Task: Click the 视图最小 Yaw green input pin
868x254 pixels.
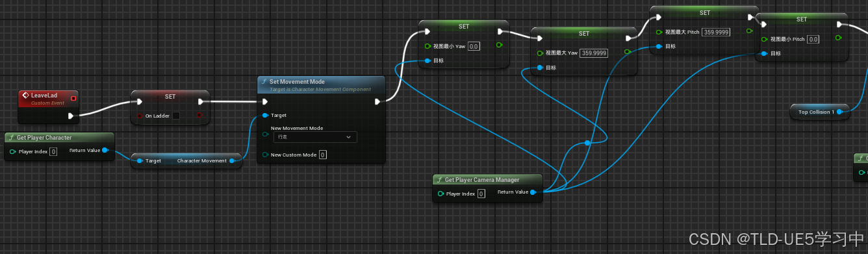Action: pyautogui.click(x=428, y=46)
